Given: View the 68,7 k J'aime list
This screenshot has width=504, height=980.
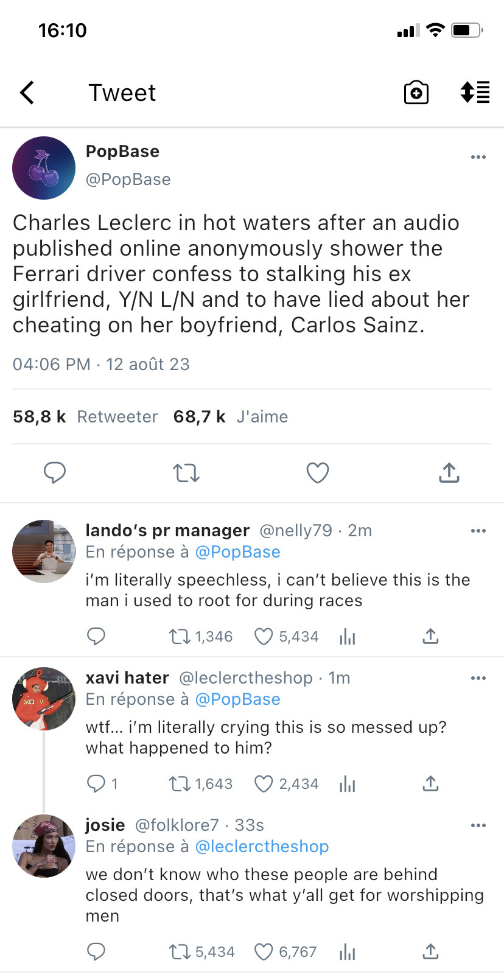Looking at the screenshot, I should tap(230, 417).
